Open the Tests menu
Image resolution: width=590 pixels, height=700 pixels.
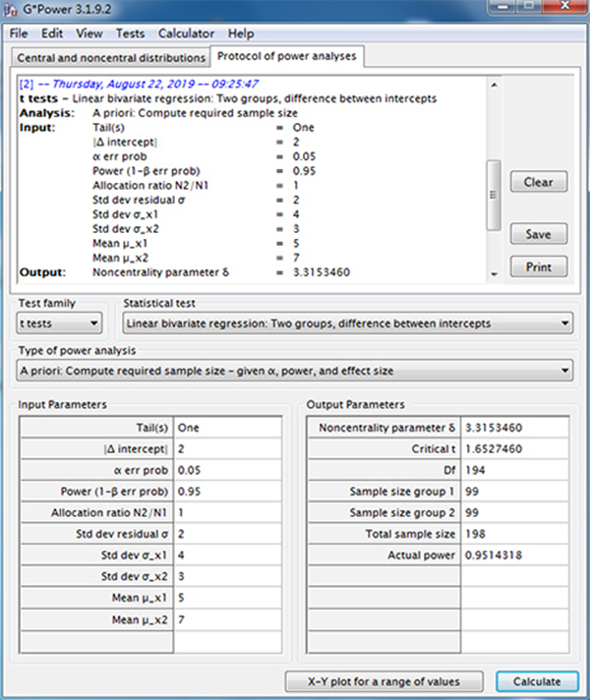tap(131, 33)
